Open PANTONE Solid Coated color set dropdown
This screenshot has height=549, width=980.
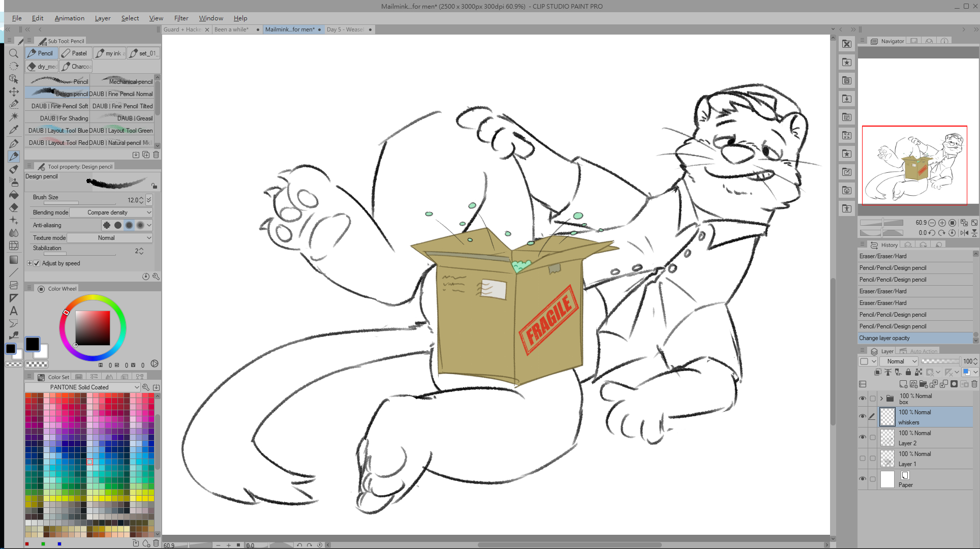coord(82,387)
